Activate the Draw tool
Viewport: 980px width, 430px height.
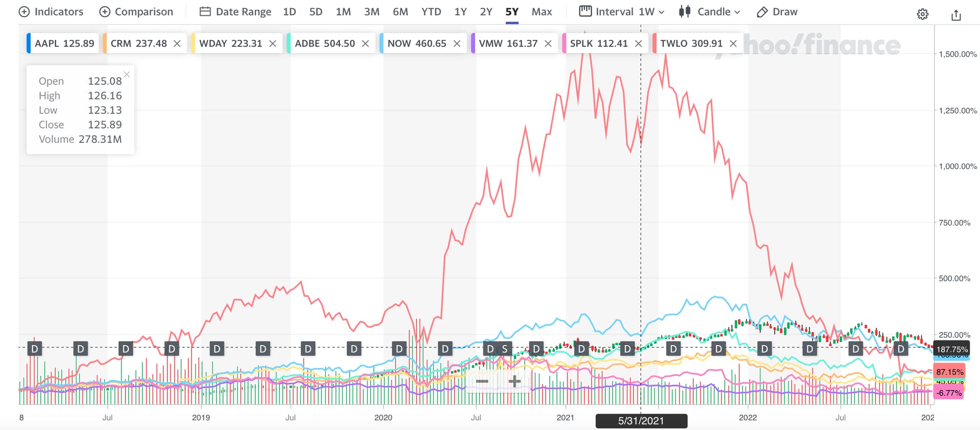[x=777, y=12]
